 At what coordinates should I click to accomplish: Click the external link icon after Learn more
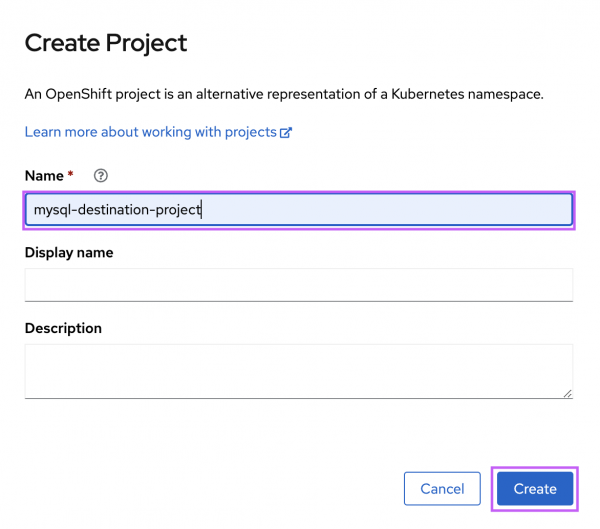[x=286, y=133]
